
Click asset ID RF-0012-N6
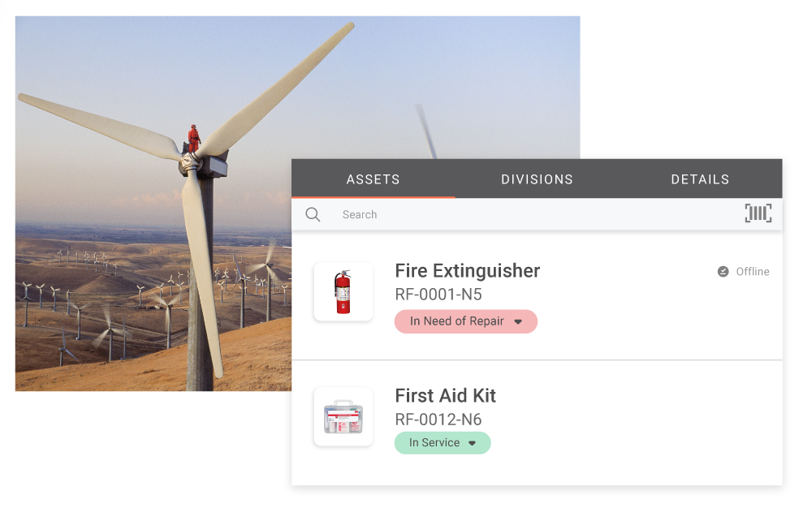coord(438,420)
